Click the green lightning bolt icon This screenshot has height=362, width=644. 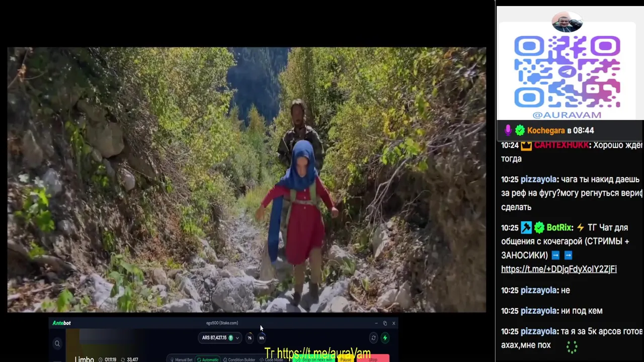coord(385,338)
